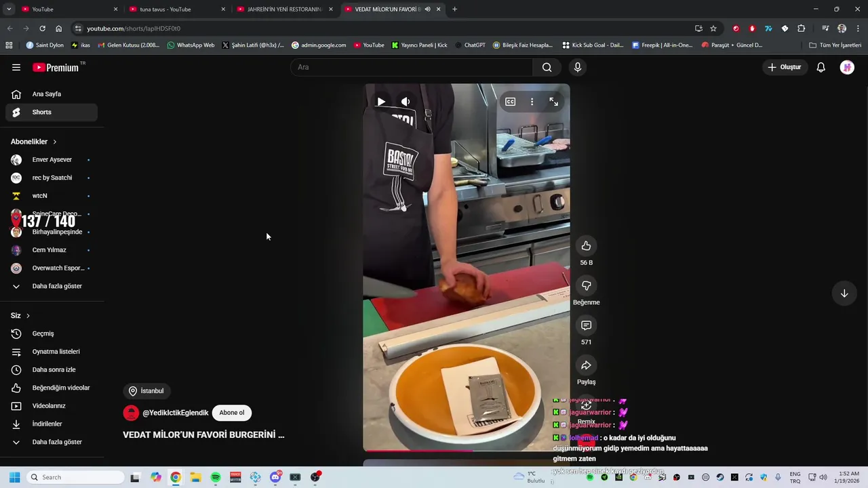Open the @YedikIctikEglendik channel link
Viewport: 868px width, 488px height.
(175, 413)
